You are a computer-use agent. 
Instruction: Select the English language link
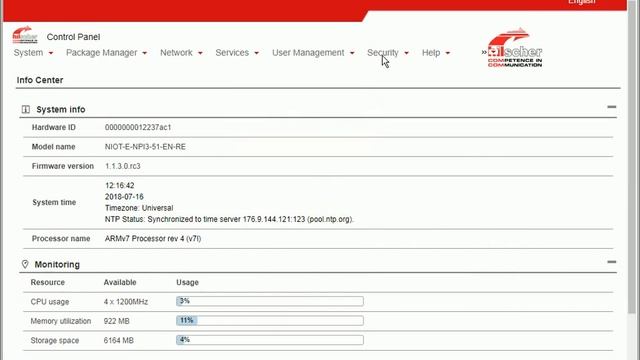(x=582, y=2)
